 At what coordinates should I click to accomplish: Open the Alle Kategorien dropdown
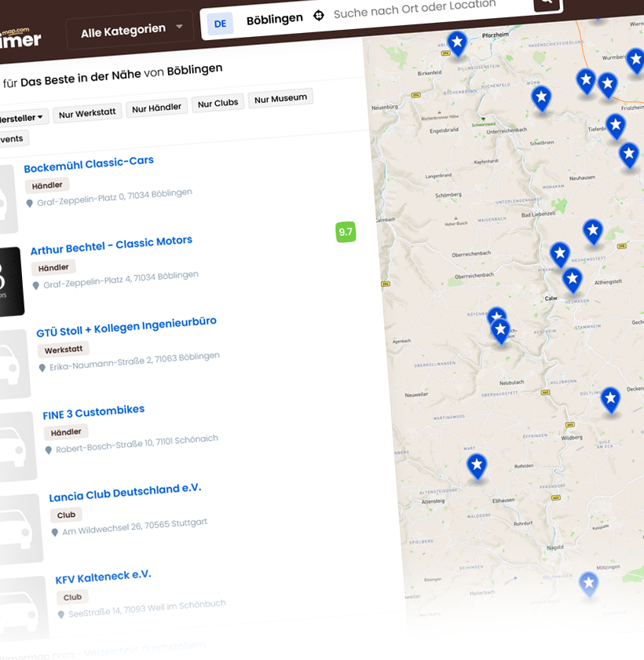[x=130, y=30]
